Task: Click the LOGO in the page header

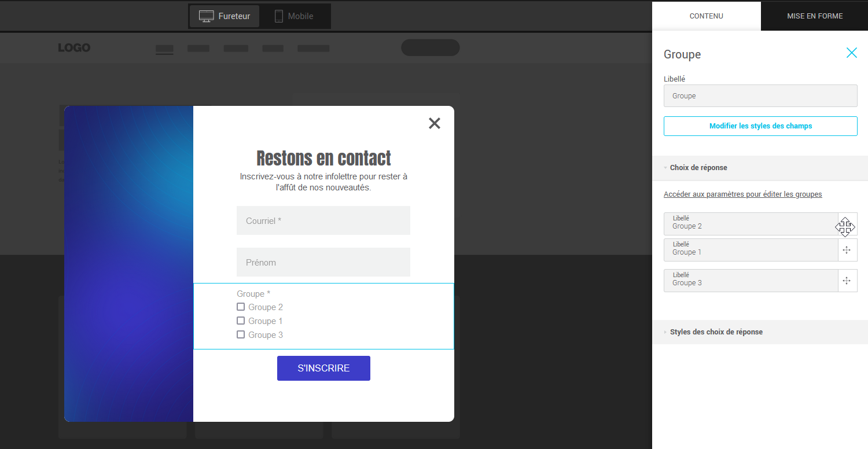Action: pyautogui.click(x=74, y=47)
